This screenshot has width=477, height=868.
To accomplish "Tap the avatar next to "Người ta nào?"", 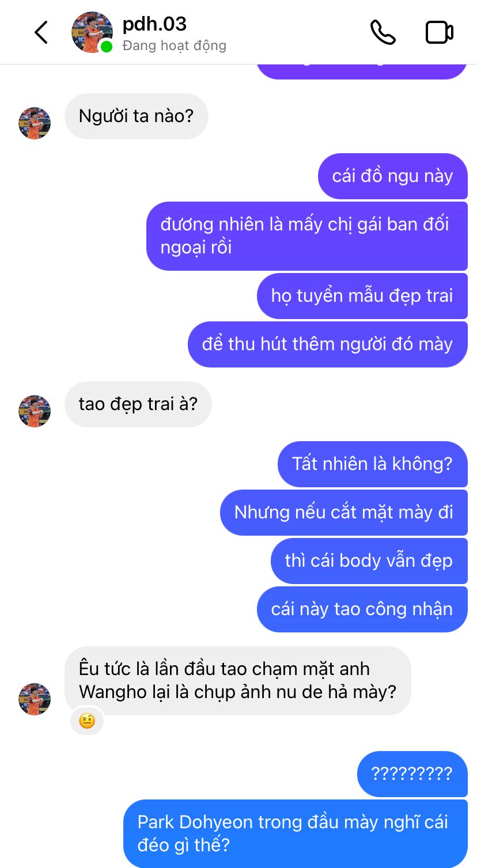I will coord(35,123).
